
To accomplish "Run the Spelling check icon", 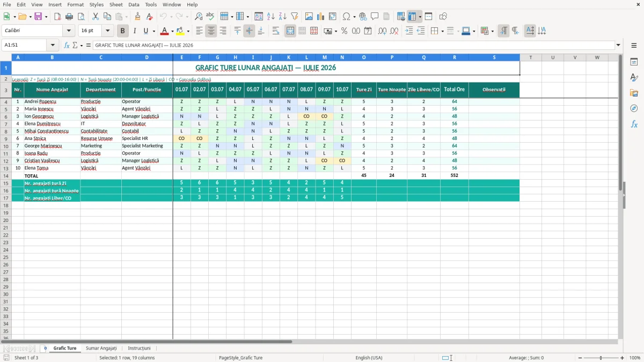I will pyautogui.click(x=210, y=17).
